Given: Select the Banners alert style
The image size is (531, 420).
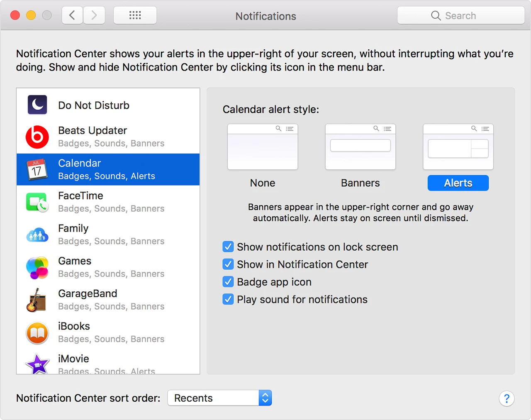Looking at the screenshot, I should 360,147.
